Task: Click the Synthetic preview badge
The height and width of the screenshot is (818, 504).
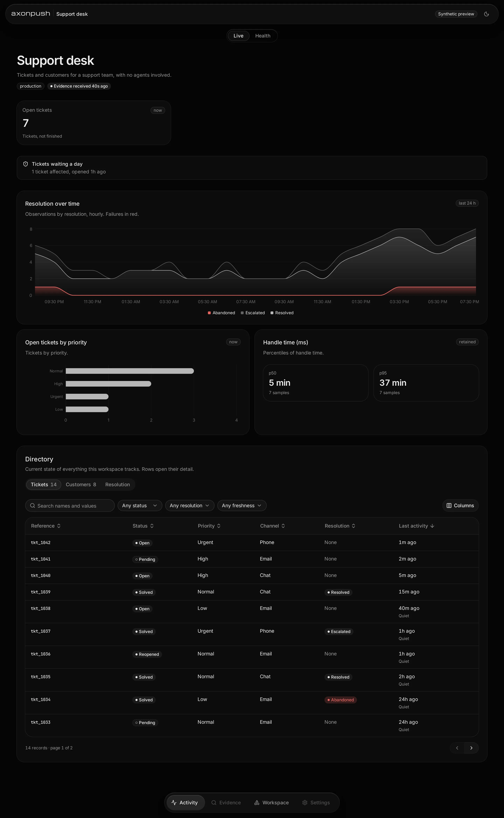Action: click(456, 14)
